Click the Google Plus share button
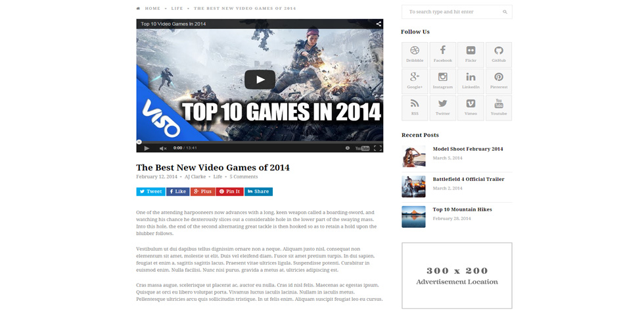 203,192
